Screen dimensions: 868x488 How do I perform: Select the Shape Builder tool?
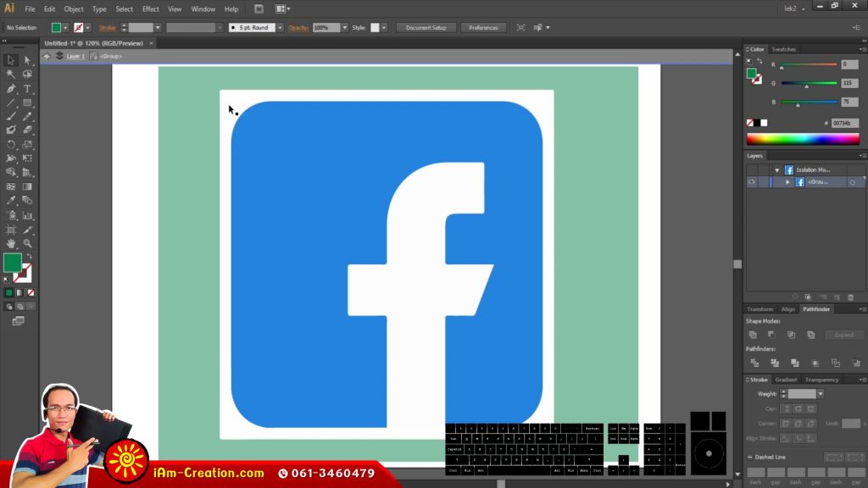pyautogui.click(x=10, y=172)
